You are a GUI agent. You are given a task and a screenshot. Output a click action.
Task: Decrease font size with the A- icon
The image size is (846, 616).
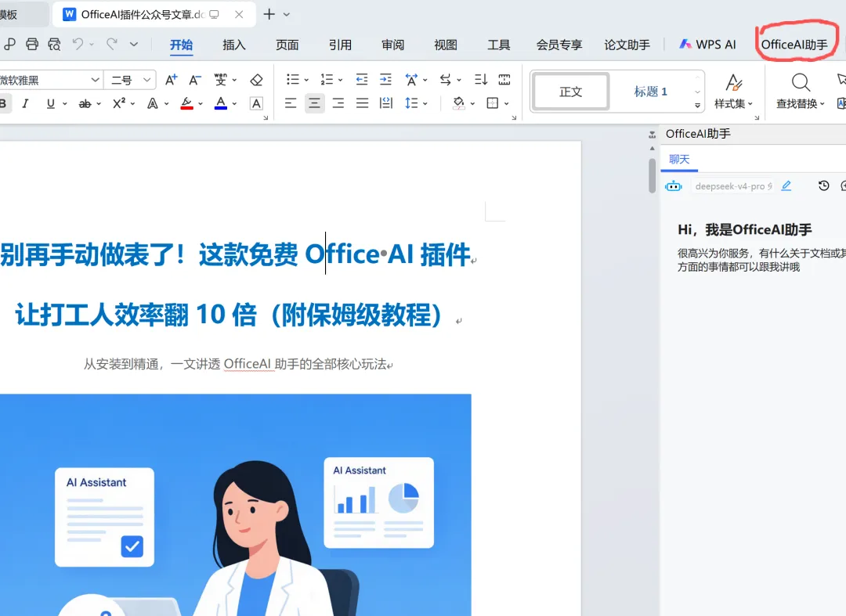coord(195,80)
